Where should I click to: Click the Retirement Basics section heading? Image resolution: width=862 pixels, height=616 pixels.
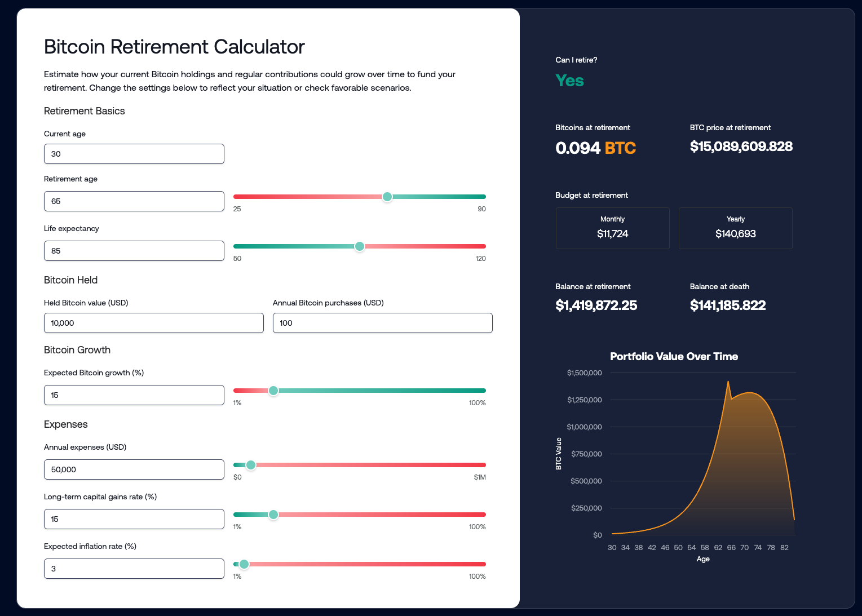85,111
